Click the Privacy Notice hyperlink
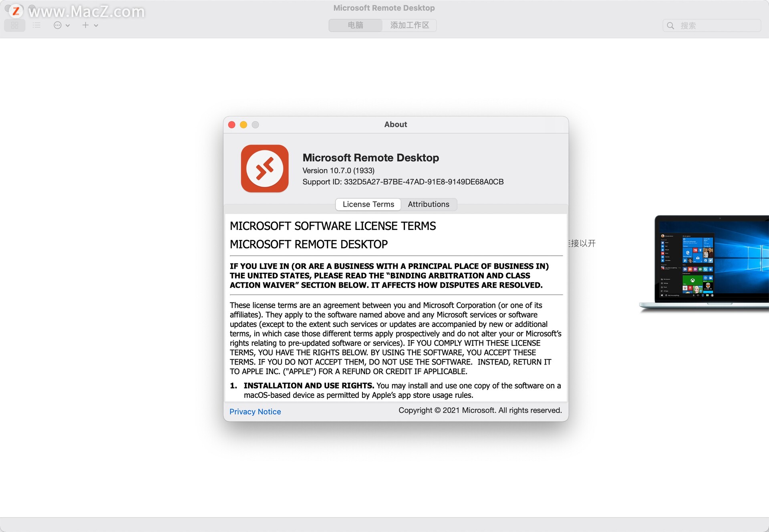The width and height of the screenshot is (769, 532). click(x=255, y=411)
